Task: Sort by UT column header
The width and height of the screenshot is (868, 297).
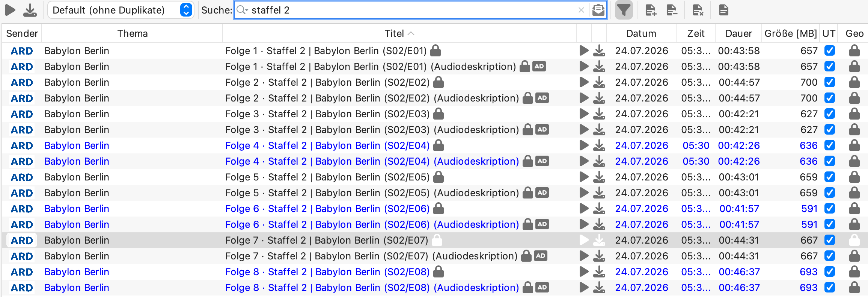Action: (x=829, y=33)
